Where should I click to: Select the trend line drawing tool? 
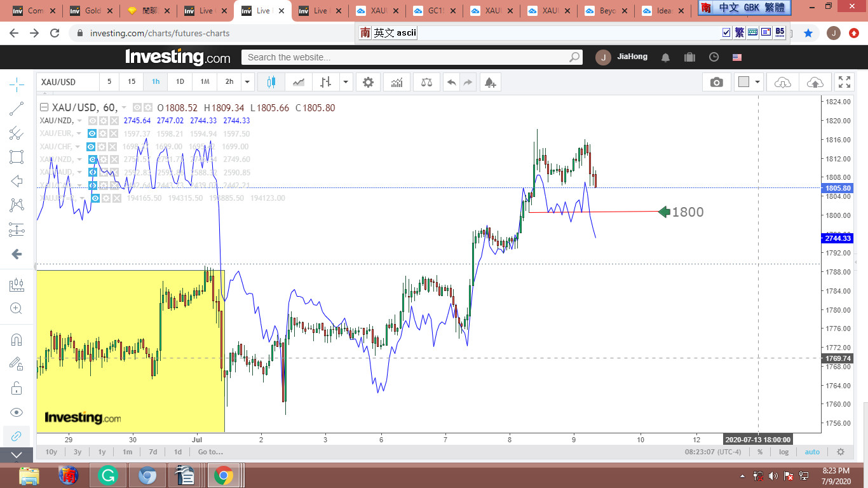click(17, 109)
